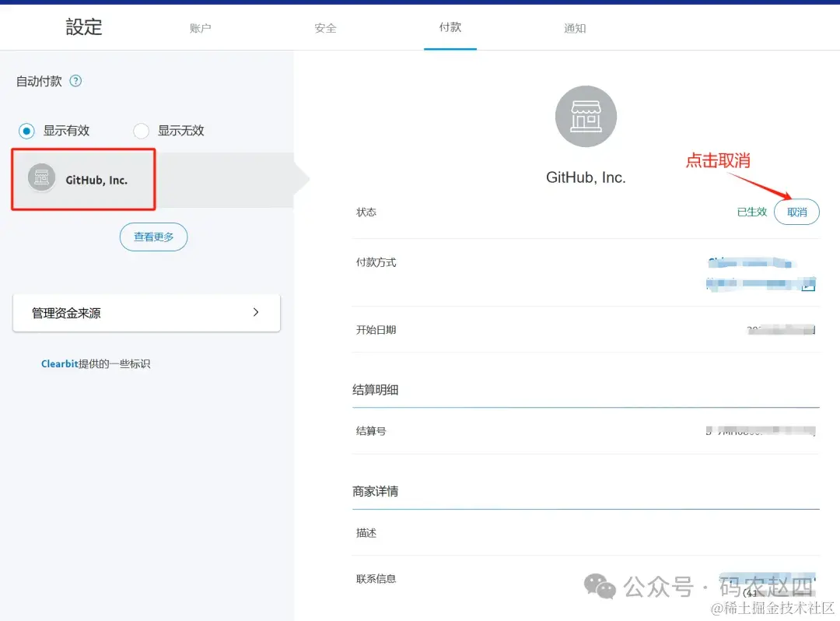Select the 付款 tab
The height and width of the screenshot is (621, 840).
(450, 28)
